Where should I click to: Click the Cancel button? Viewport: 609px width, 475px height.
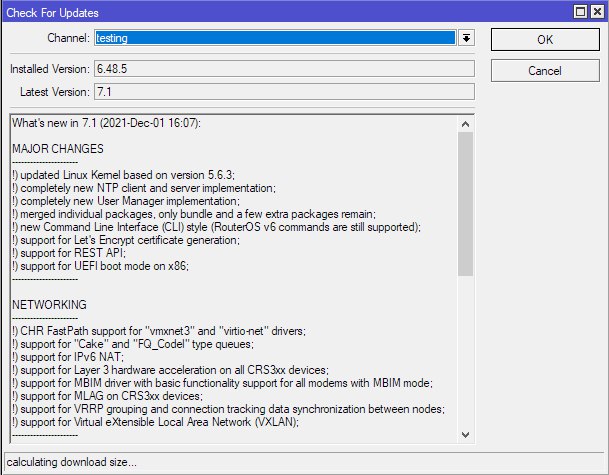point(545,71)
